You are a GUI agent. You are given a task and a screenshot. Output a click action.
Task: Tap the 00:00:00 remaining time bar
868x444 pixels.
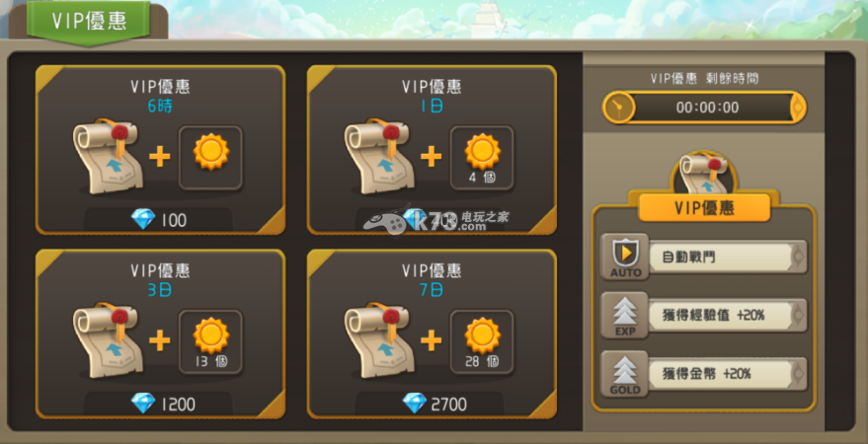pos(704,108)
